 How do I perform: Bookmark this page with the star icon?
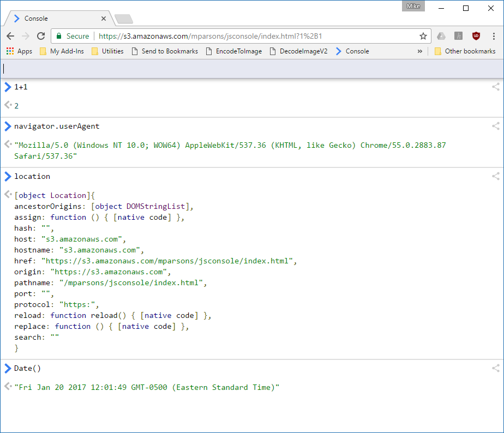click(423, 36)
